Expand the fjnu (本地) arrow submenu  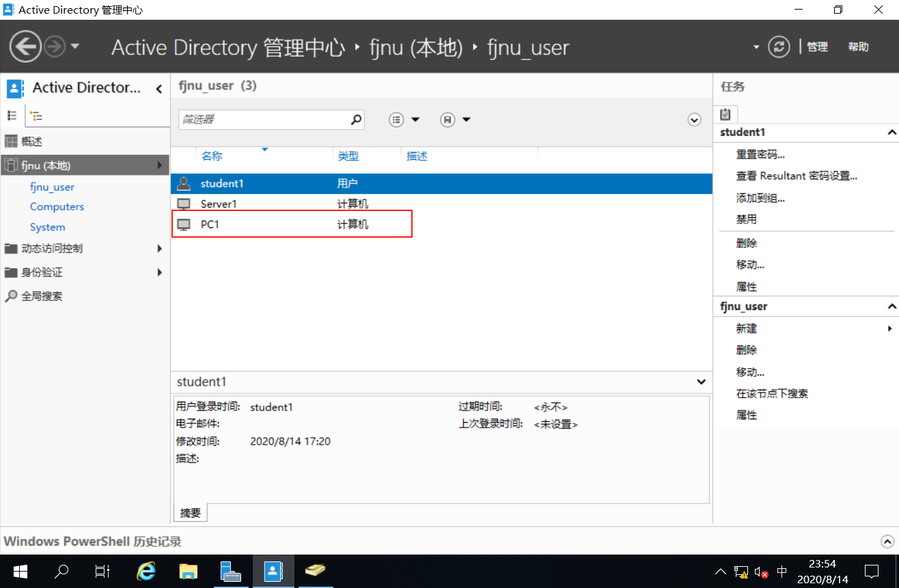click(x=160, y=165)
